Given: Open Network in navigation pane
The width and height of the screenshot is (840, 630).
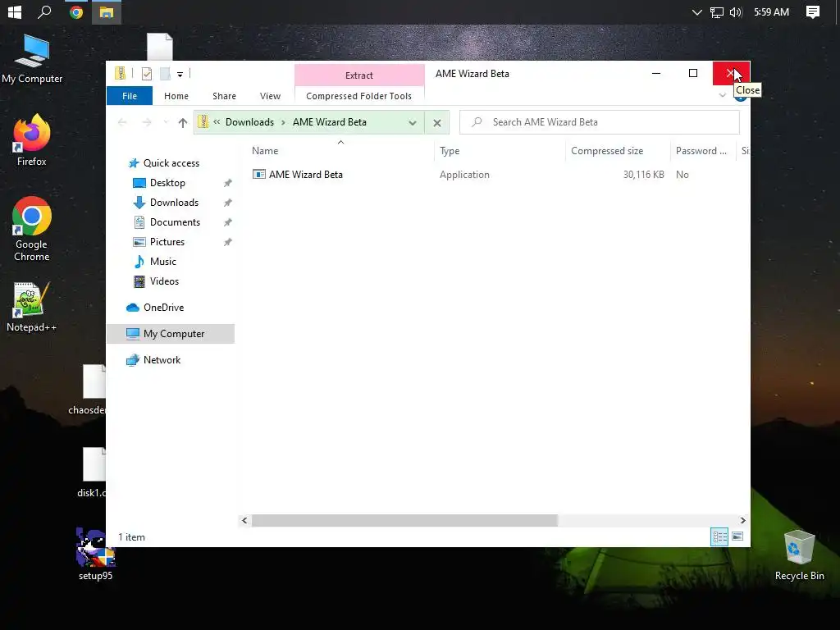Looking at the screenshot, I should pos(162,360).
